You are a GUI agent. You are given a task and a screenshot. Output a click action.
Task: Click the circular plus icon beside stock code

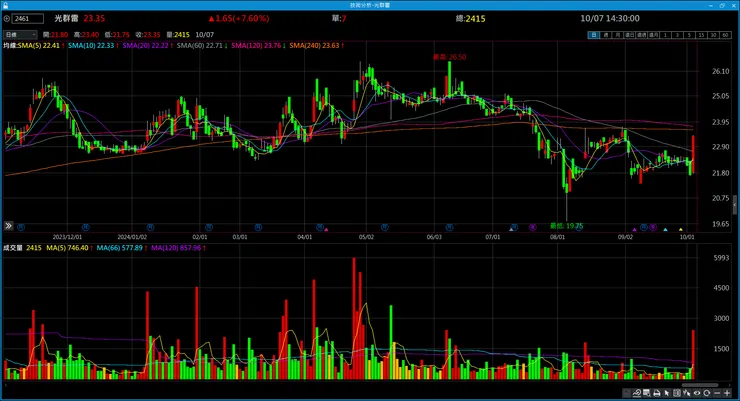(7, 19)
